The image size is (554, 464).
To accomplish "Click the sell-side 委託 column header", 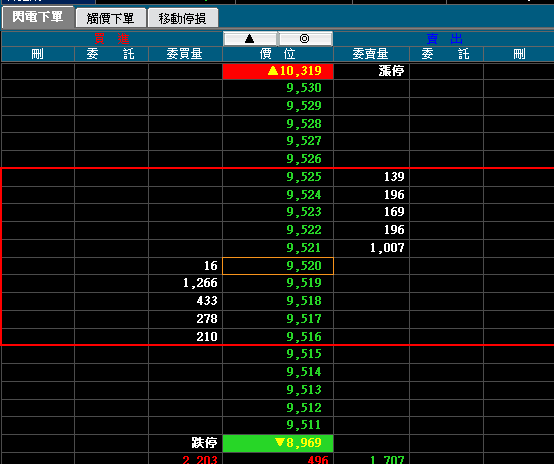I will coord(446,54).
